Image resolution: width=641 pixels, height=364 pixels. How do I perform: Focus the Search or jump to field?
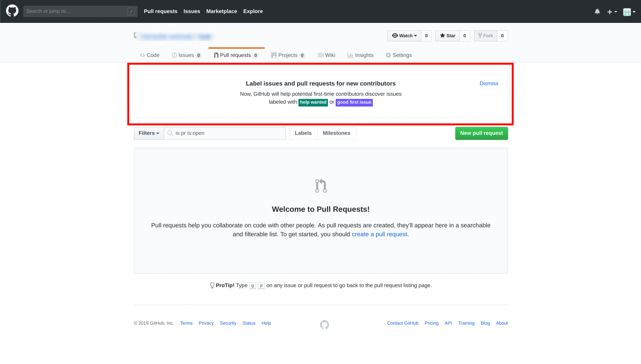[x=80, y=11]
